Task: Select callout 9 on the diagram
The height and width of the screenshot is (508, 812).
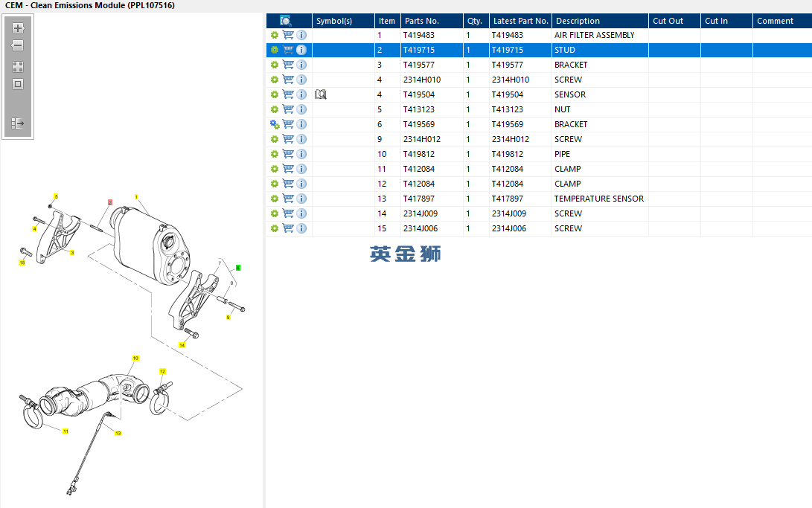Action: click(228, 317)
